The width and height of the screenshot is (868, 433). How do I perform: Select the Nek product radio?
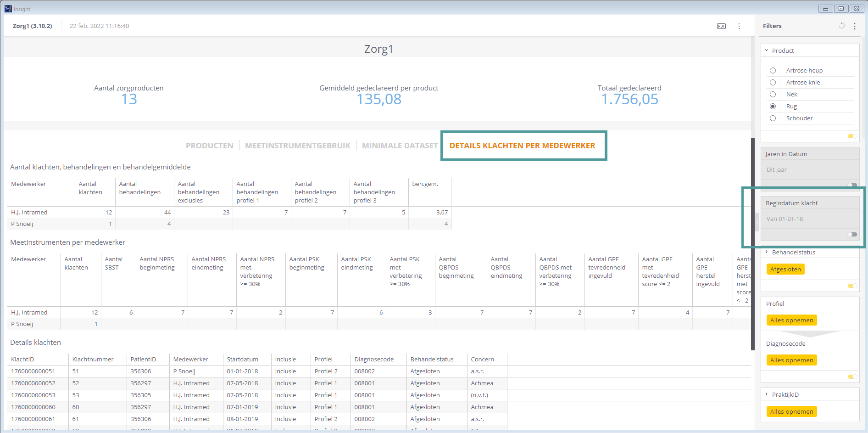(773, 94)
